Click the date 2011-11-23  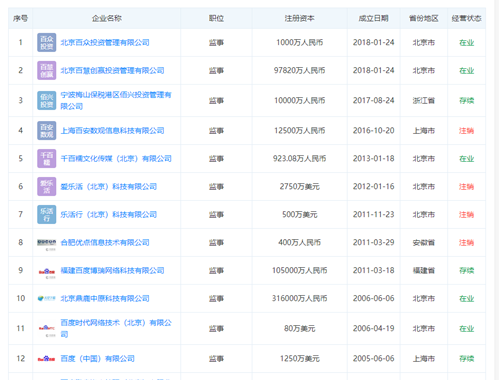373,215
